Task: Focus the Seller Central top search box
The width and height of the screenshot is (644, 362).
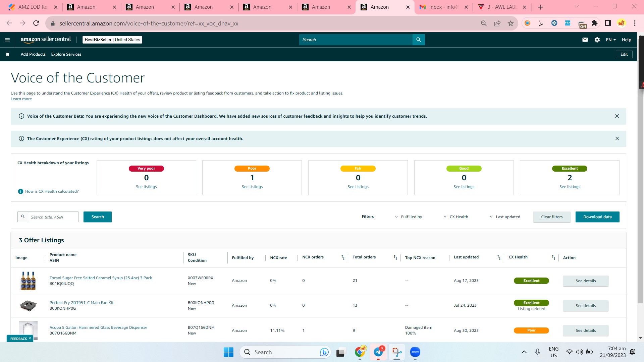Action: point(356,40)
